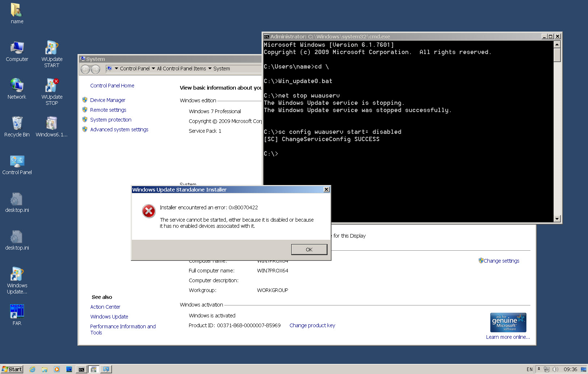This screenshot has width=588, height=374.
Task: Click Learn more online link
Action: coord(508,337)
